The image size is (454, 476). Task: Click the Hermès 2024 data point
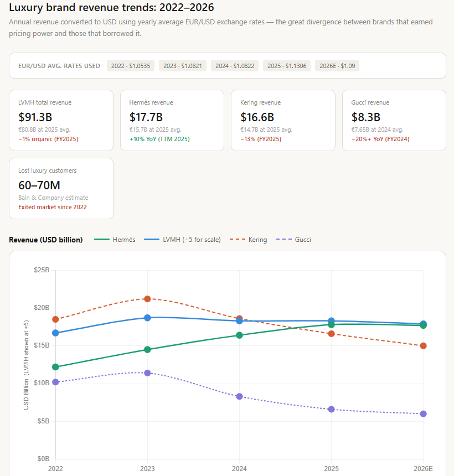click(x=239, y=335)
